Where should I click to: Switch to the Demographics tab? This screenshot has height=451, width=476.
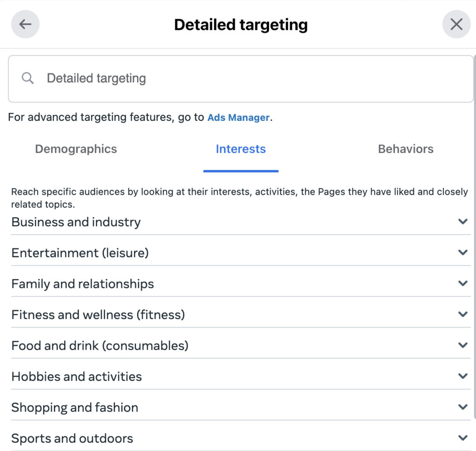(75, 149)
